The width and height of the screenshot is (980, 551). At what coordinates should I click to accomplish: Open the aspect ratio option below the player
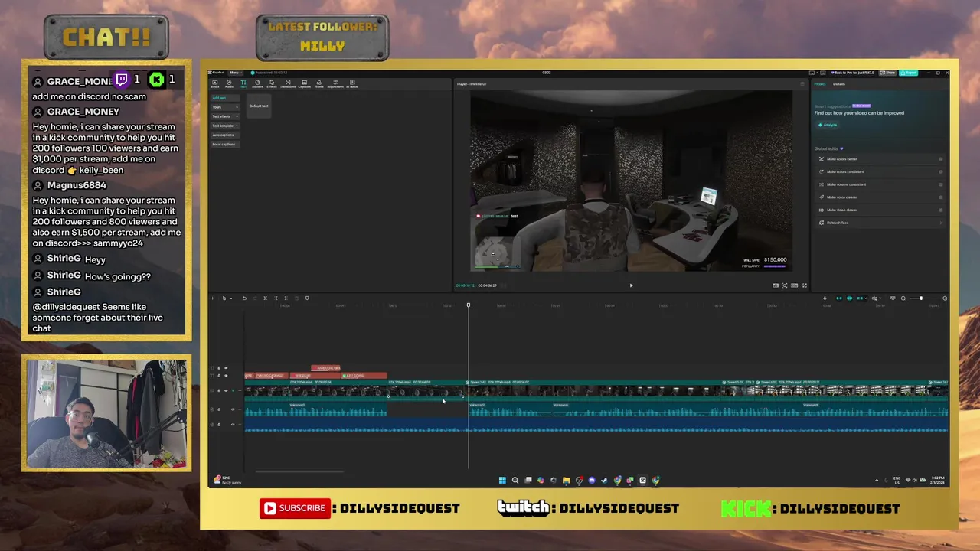[794, 285]
